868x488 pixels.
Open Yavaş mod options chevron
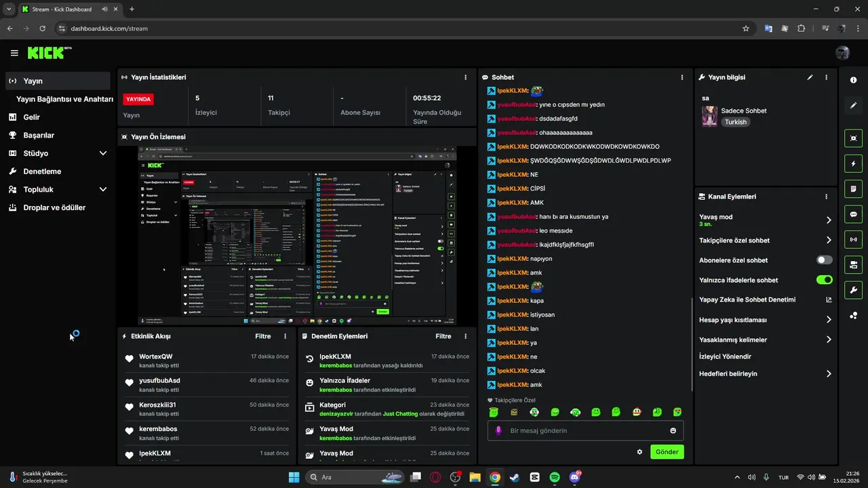(829, 220)
